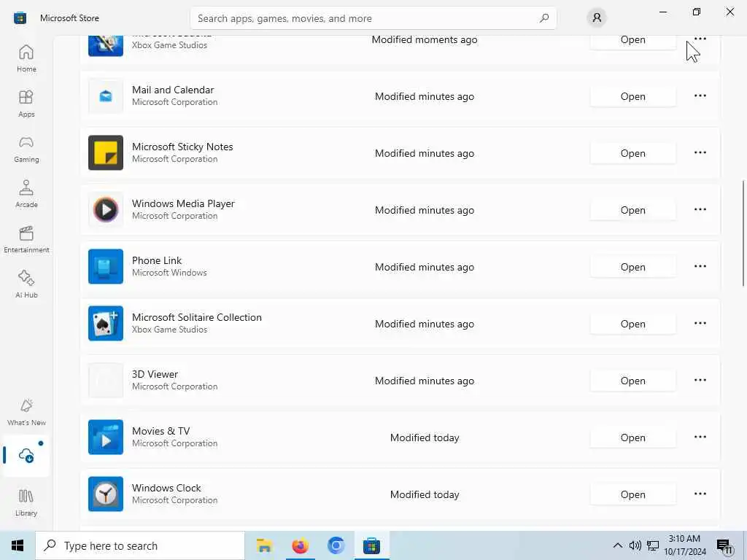Click the Microsoft Store taskbar icon
Viewport: 747px width, 560px height.
tap(371, 545)
